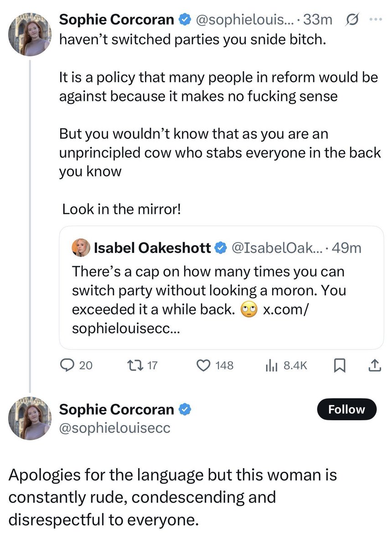The image size is (392, 547).
Task: Click the @sophielouisecc handle under the name
Action: (115, 428)
